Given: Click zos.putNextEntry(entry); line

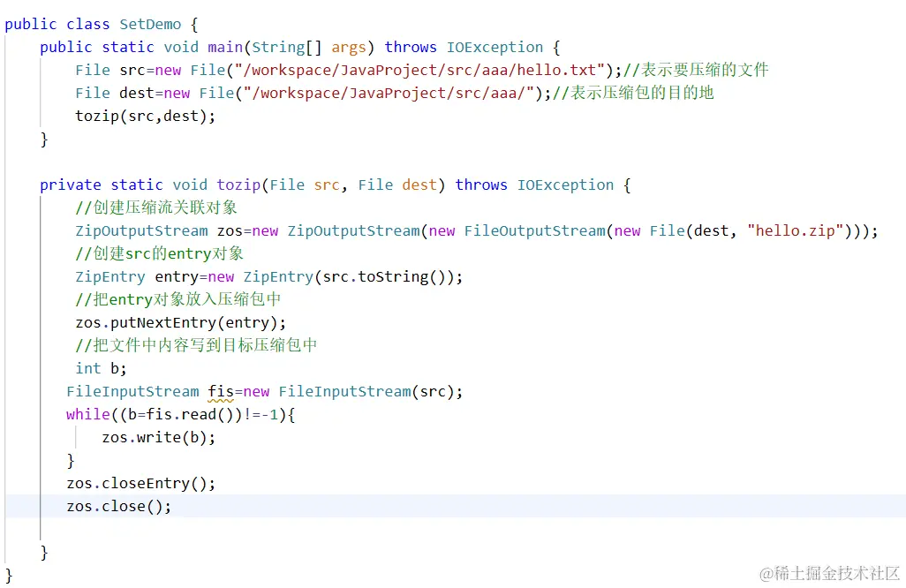Looking at the screenshot, I should point(181,323).
